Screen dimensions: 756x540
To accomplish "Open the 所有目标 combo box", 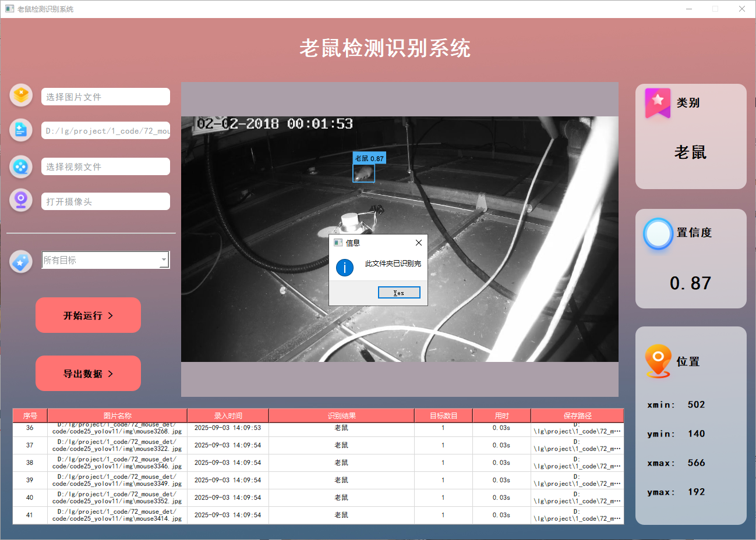I will click(x=105, y=260).
